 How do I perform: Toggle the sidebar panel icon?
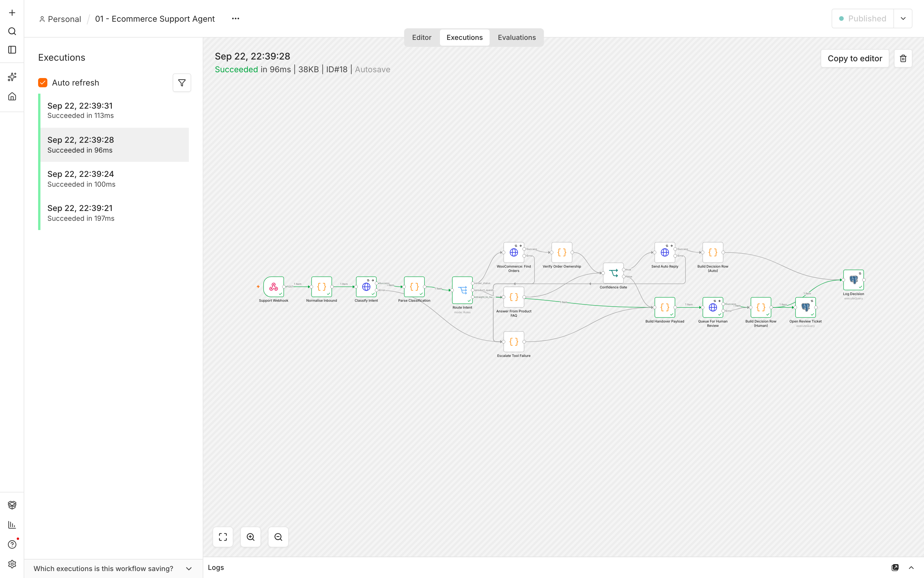[12, 50]
